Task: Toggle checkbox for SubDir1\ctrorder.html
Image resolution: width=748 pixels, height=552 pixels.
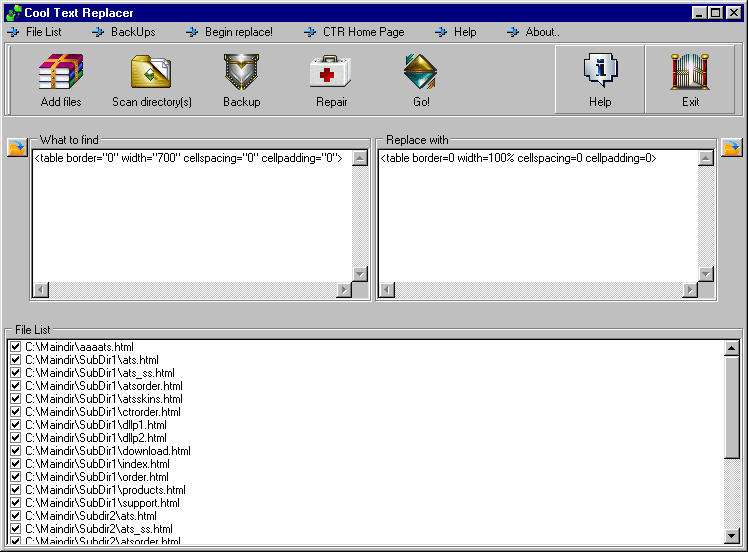Action: click(x=15, y=412)
